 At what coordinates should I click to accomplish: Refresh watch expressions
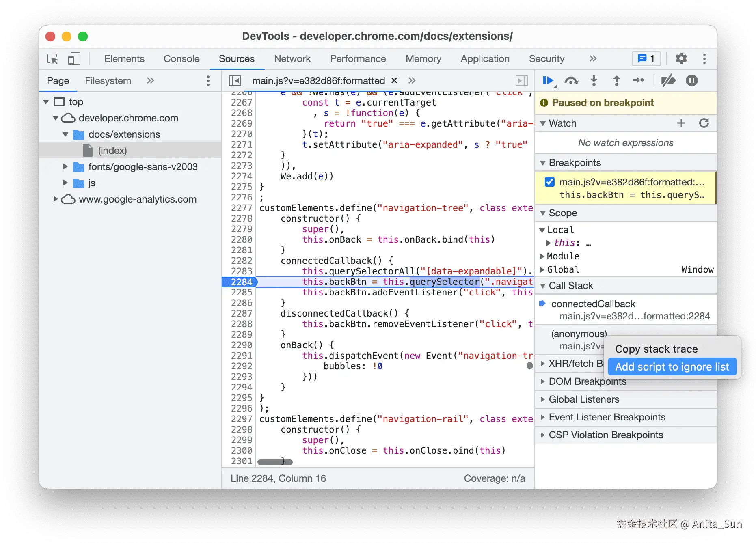[x=704, y=123]
